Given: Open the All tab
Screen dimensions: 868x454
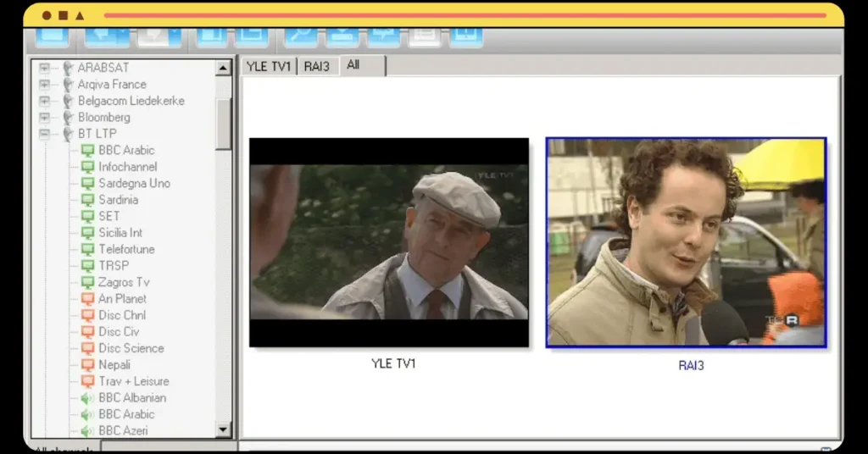Looking at the screenshot, I should click(x=362, y=65).
